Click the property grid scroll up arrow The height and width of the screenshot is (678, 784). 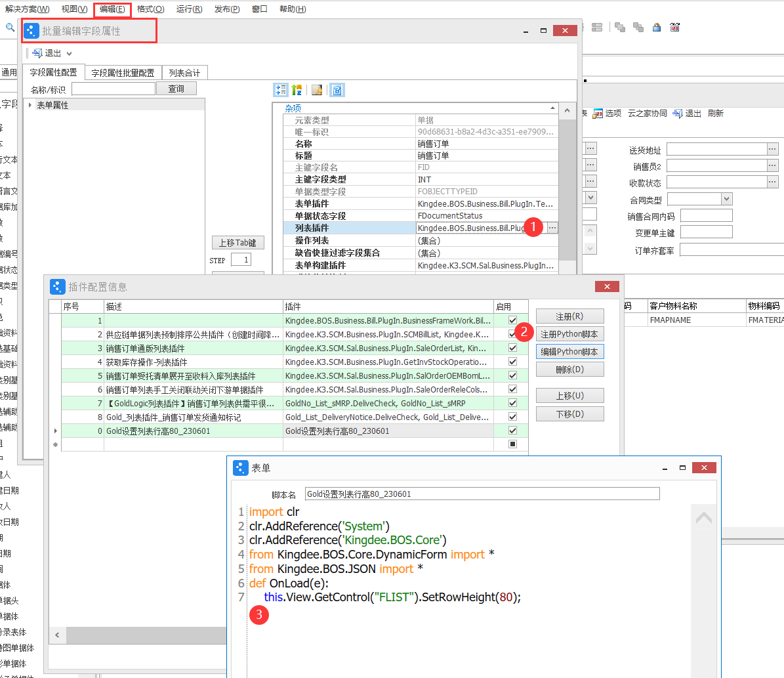(x=567, y=110)
